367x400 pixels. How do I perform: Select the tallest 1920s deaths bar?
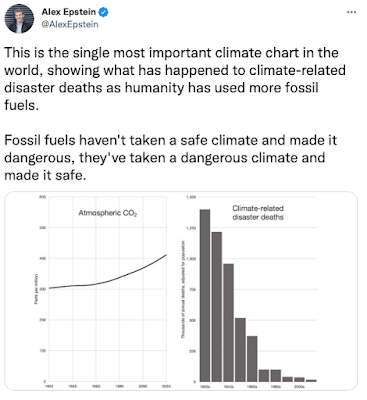[x=205, y=295]
